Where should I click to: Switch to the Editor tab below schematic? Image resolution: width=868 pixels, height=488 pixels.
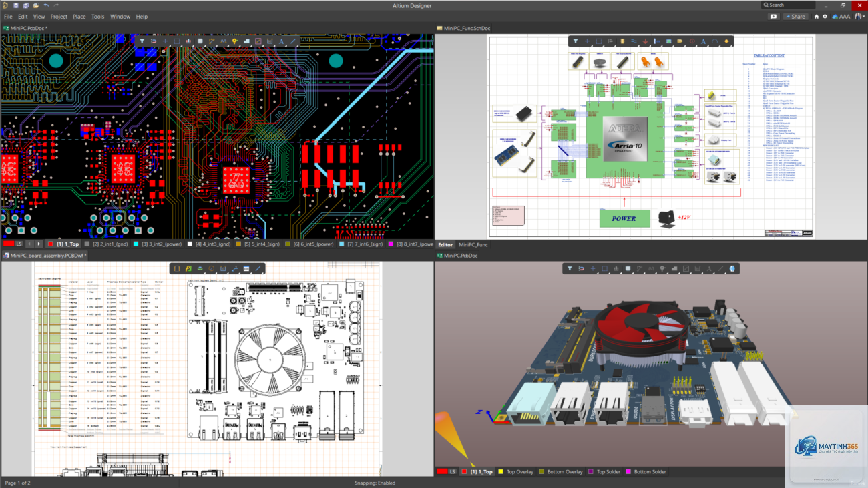pos(445,245)
